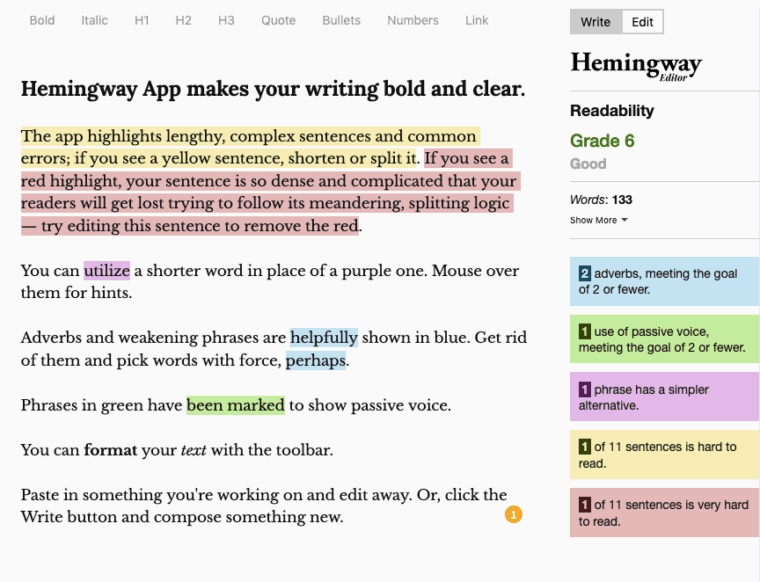Apply the H3 heading style
This screenshot has height=582, width=760.
click(226, 20)
